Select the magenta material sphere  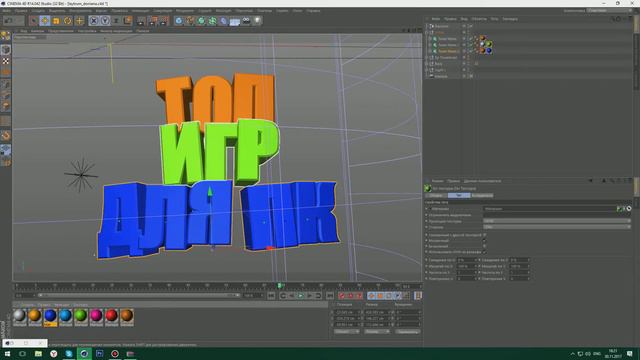pyautogui.click(x=96, y=316)
